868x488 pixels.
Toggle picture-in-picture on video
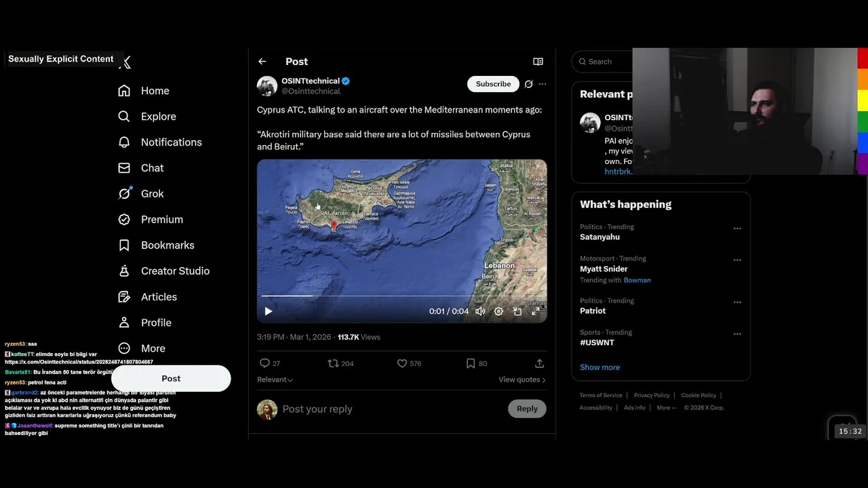coord(517,311)
